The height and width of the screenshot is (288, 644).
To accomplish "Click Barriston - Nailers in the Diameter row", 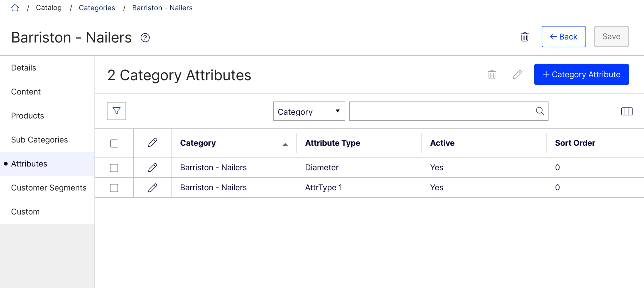I will [x=213, y=167].
